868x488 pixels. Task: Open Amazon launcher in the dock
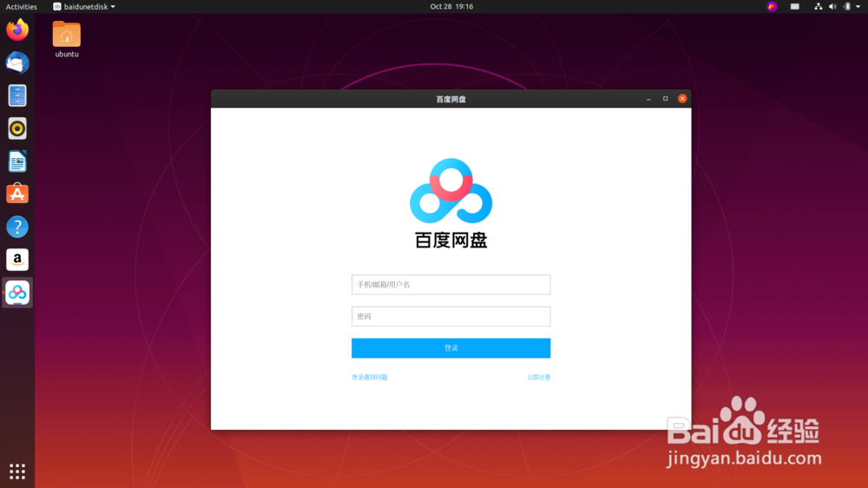point(17,260)
